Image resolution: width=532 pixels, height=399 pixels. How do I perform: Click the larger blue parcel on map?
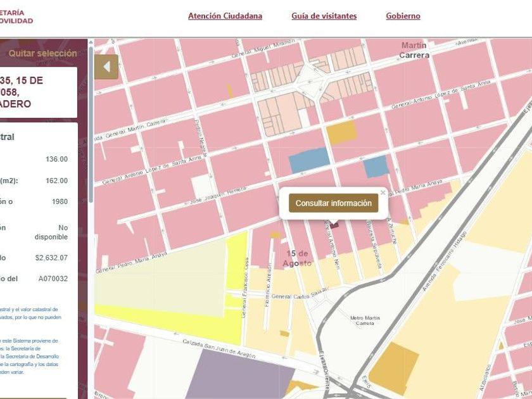click(309, 160)
